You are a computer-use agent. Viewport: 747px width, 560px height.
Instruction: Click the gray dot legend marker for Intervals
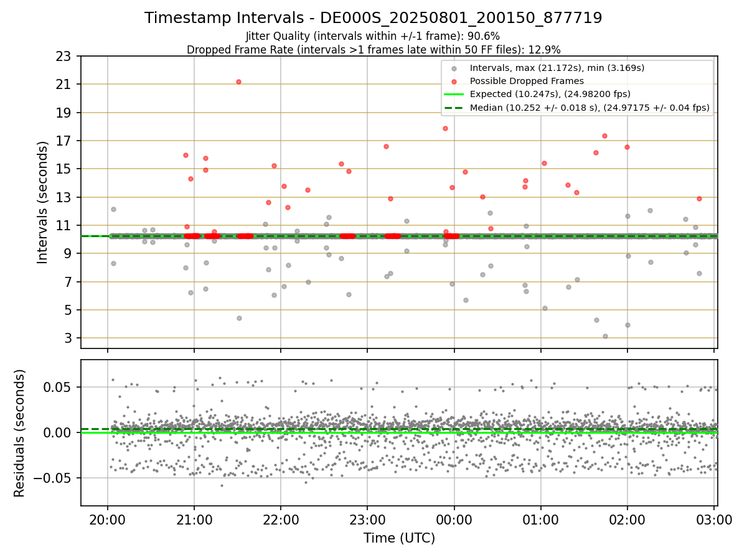pyautogui.click(x=454, y=68)
